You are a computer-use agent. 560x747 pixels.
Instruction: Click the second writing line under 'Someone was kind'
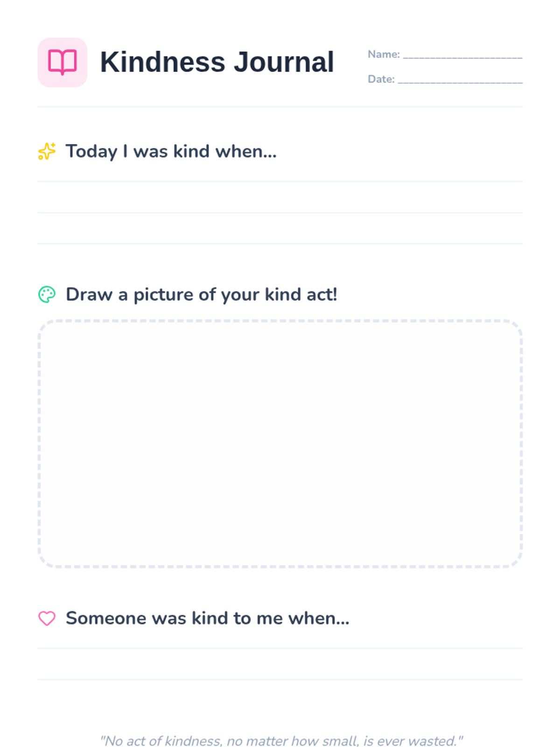(280, 679)
